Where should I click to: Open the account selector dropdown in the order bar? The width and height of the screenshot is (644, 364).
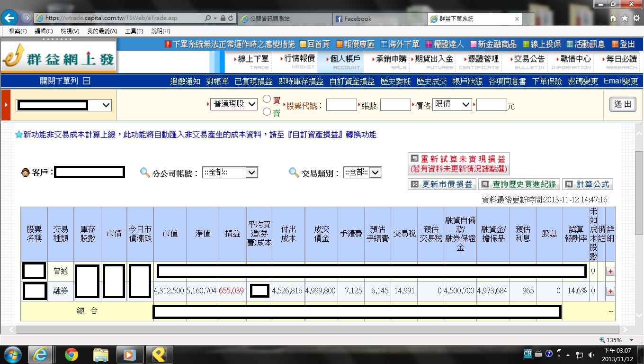[x=64, y=105]
